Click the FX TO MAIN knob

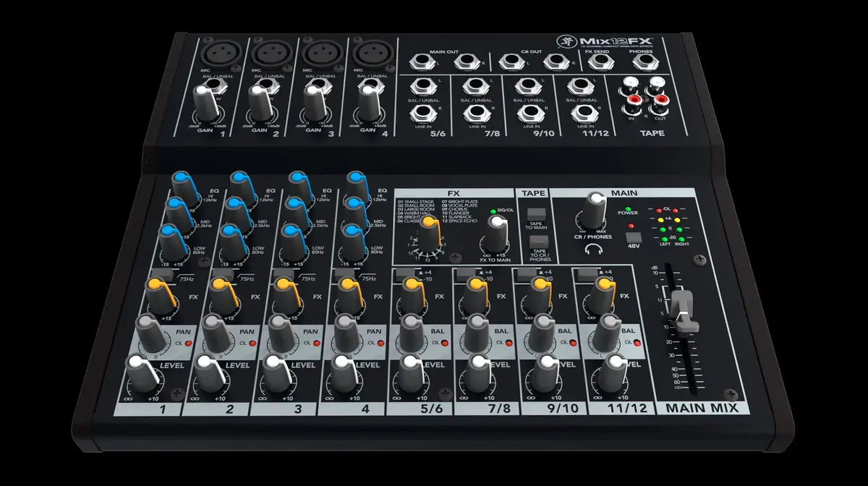[x=496, y=233]
